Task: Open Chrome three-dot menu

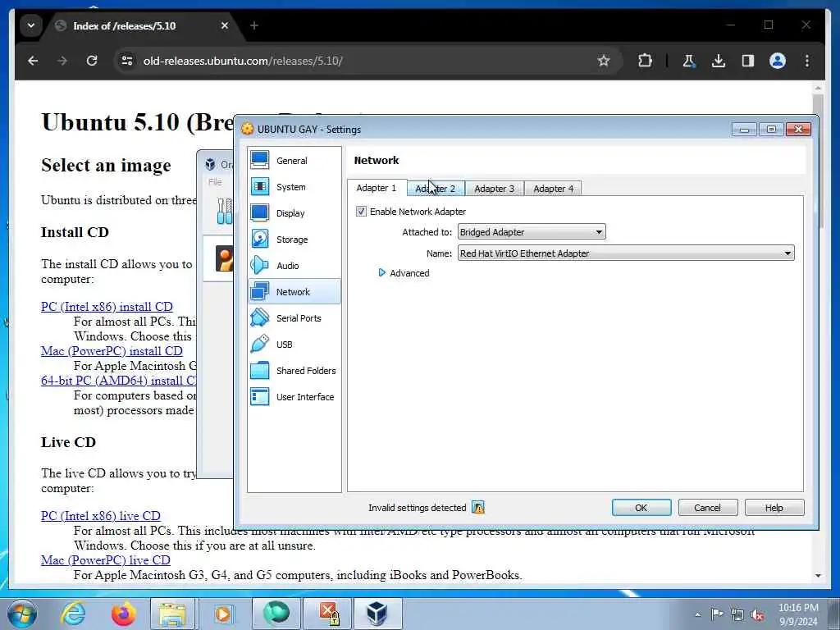Action: [x=807, y=61]
